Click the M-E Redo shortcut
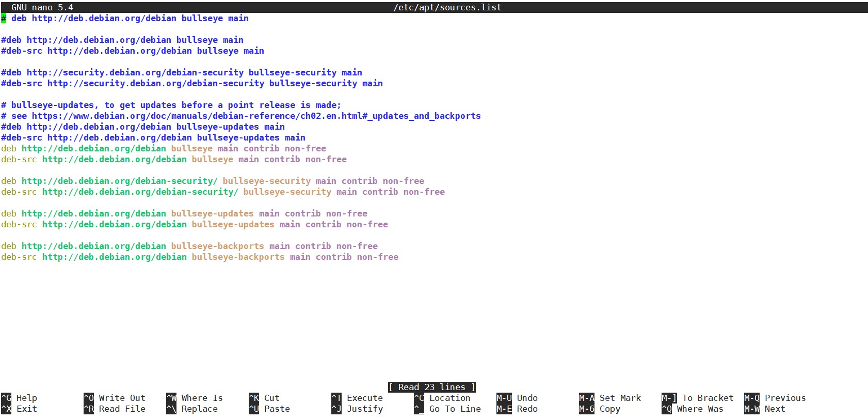This screenshot has height=419, width=868. point(517,409)
